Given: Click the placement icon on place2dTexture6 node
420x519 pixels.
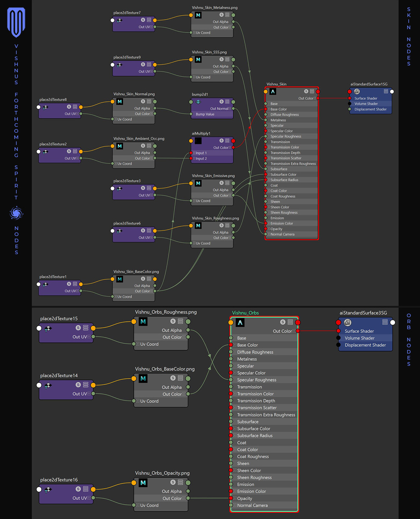Looking at the screenshot, I should 119,231.
